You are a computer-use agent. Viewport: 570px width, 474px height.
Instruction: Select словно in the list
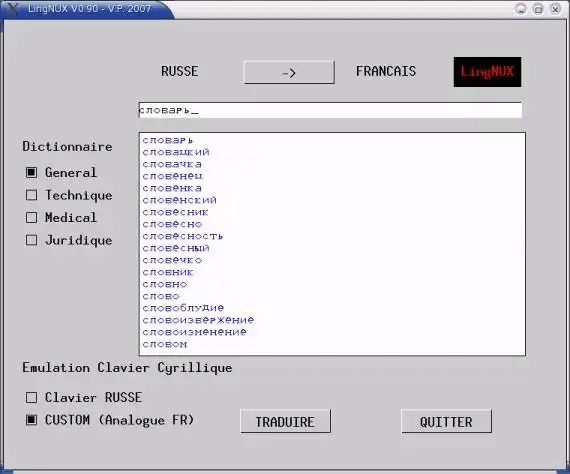(165, 284)
